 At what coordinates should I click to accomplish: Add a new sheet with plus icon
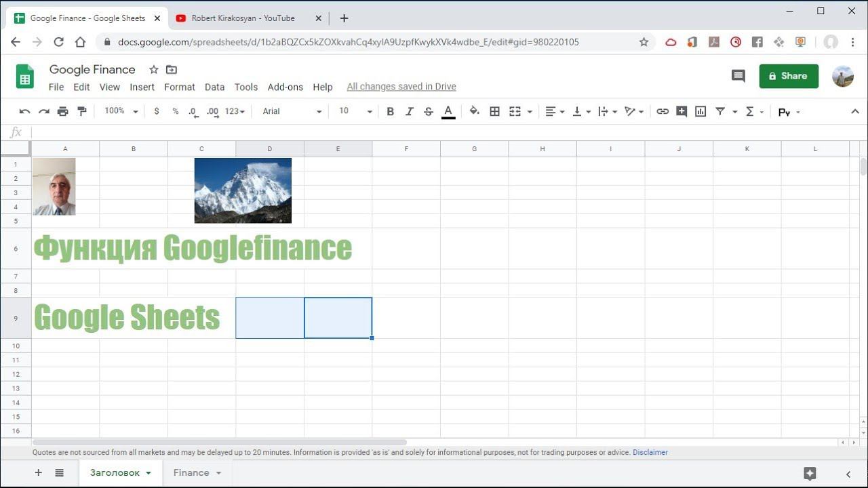pyautogui.click(x=38, y=473)
